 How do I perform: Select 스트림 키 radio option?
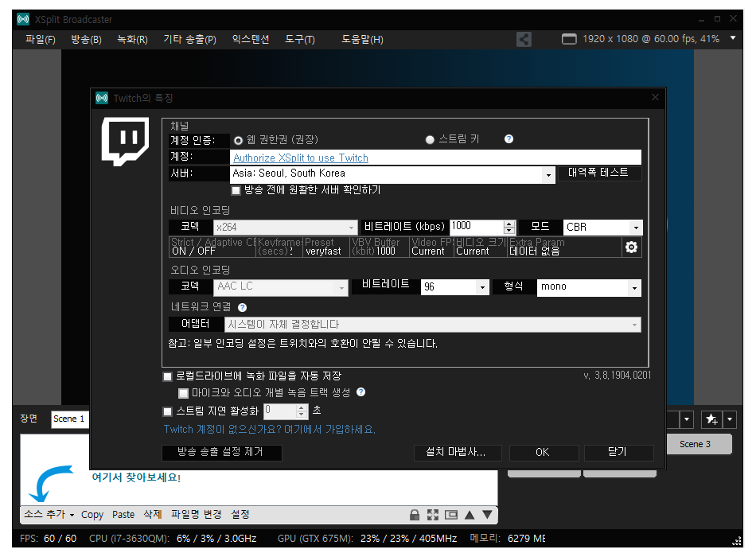[430, 140]
